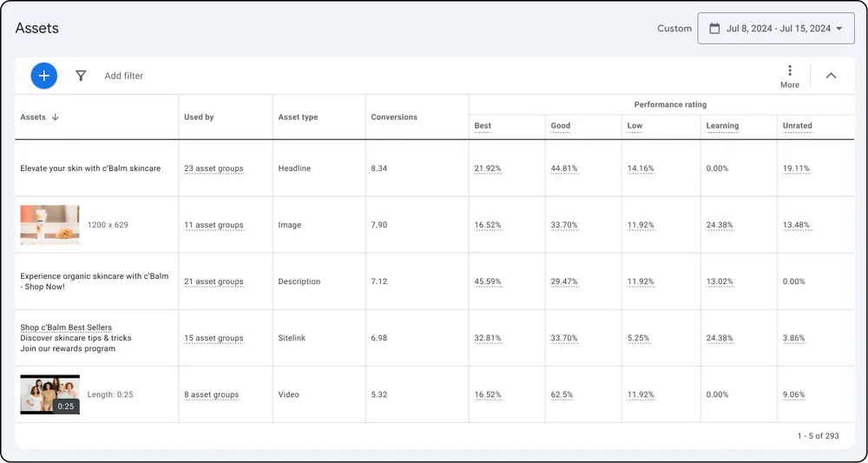Click the Conversions column header

[x=394, y=117]
